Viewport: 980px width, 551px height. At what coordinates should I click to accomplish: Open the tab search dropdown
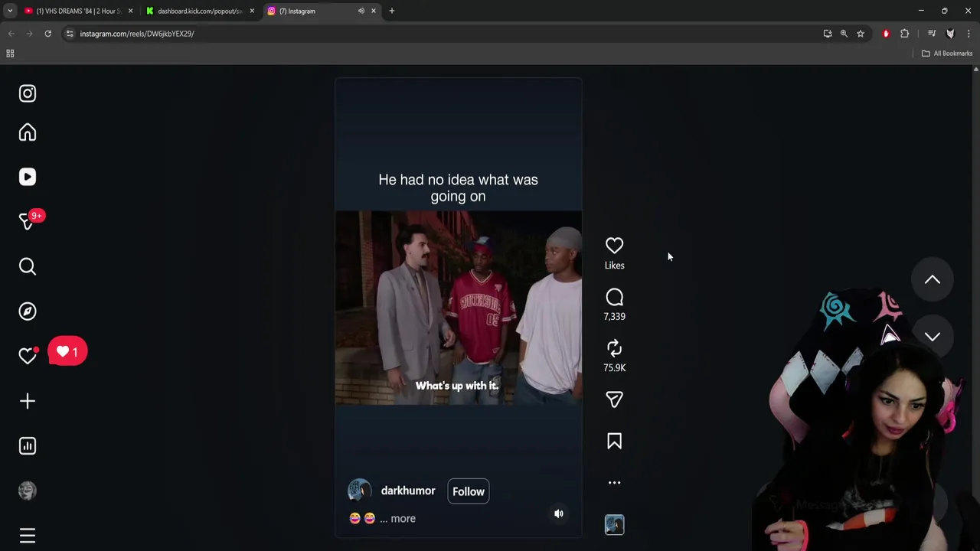(x=9, y=11)
